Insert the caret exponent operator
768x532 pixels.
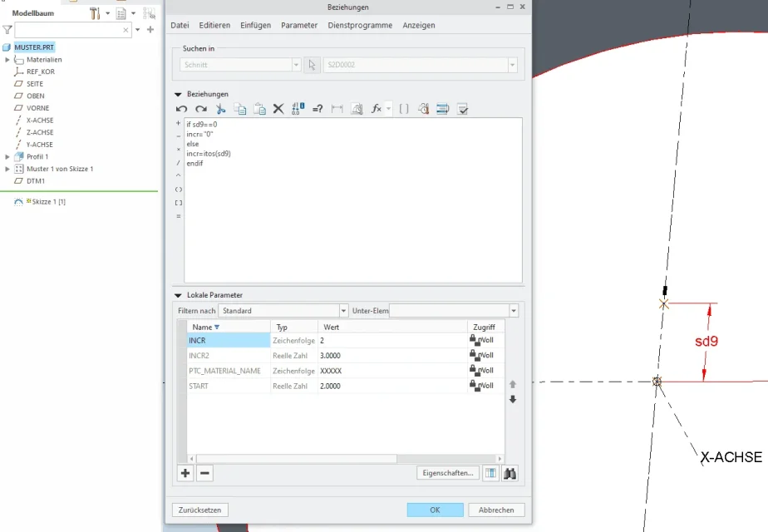[x=178, y=175]
